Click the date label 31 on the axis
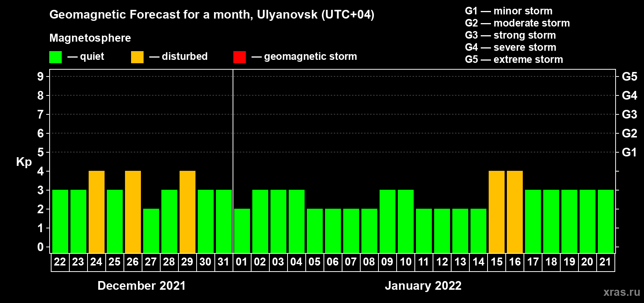Viewport: 644px width, 303px height. pyautogui.click(x=224, y=262)
